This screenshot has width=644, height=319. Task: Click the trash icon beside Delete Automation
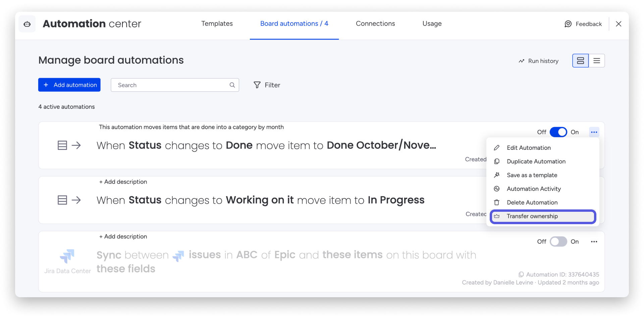click(497, 203)
